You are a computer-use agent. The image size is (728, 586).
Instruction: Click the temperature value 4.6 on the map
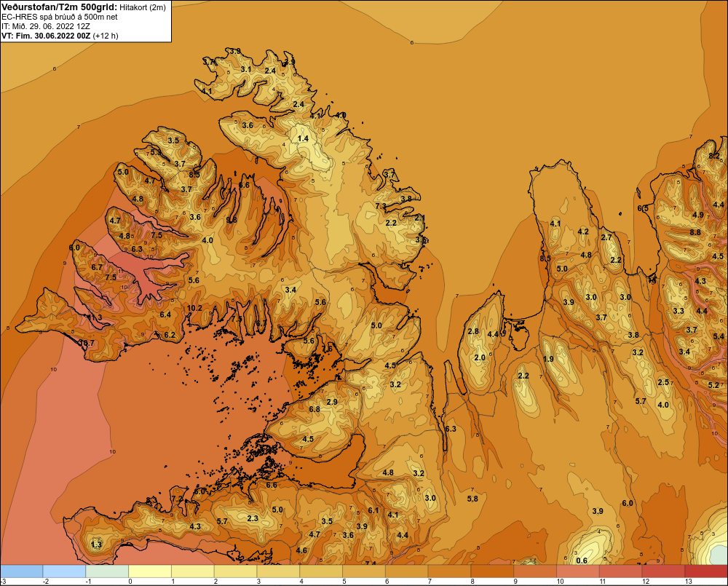tap(301, 551)
